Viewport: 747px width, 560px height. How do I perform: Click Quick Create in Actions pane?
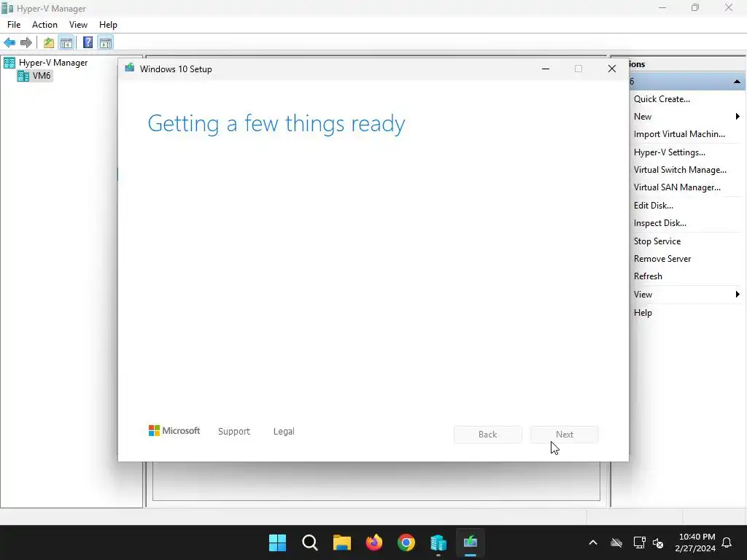[x=662, y=99]
